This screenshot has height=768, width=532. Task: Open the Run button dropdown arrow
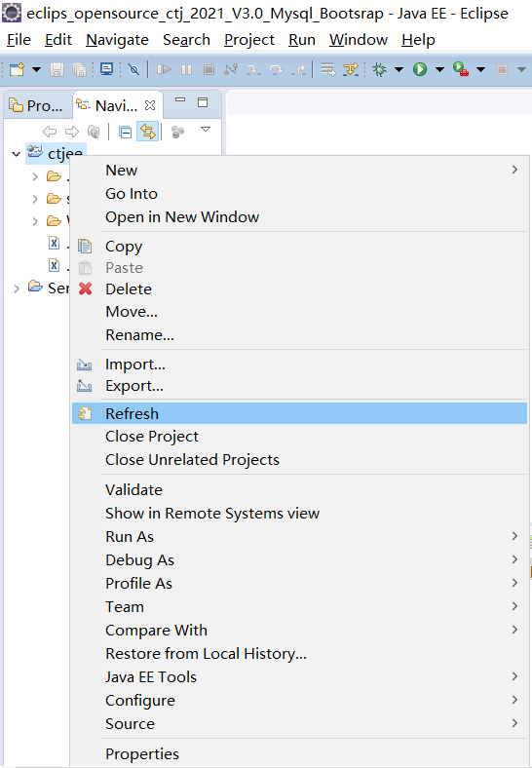coord(439,69)
